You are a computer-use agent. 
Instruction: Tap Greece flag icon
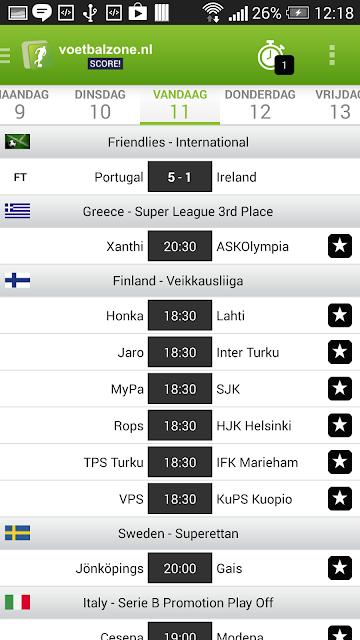(x=18, y=211)
